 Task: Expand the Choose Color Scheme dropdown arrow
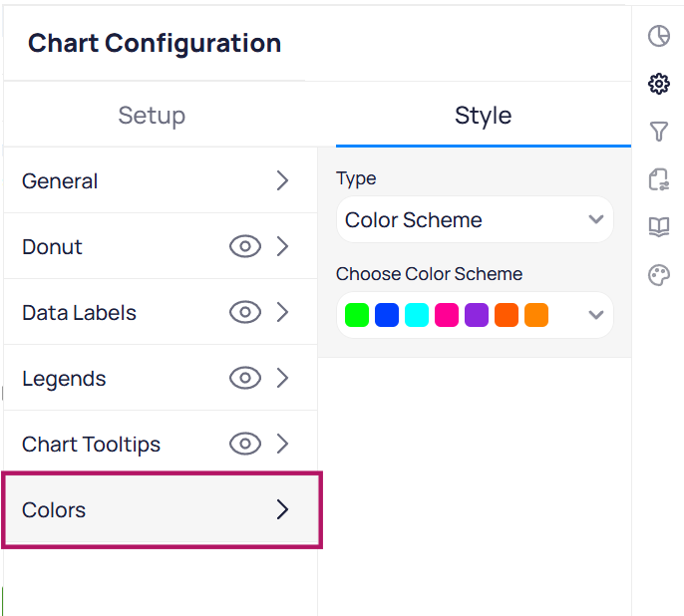click(x=596, y=315)
